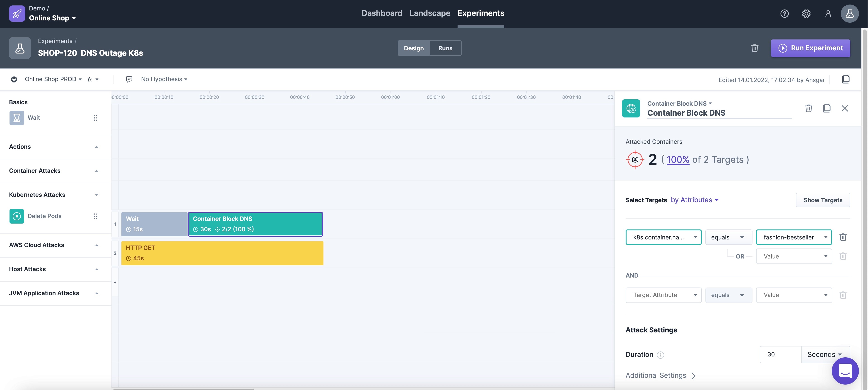This screenshot has height=390, width=868.
Task: Click the help question mark icon
Action: pyautogui.click(x=784, y=14)
